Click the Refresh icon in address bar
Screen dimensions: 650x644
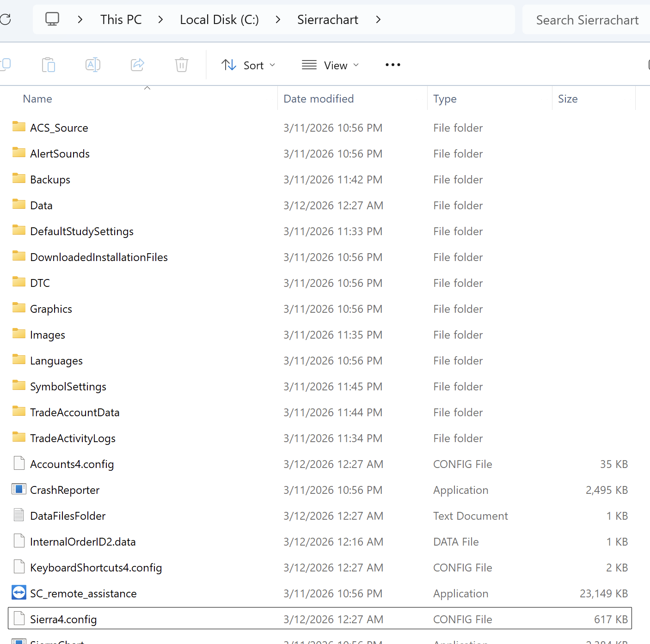tap(5, 19)
